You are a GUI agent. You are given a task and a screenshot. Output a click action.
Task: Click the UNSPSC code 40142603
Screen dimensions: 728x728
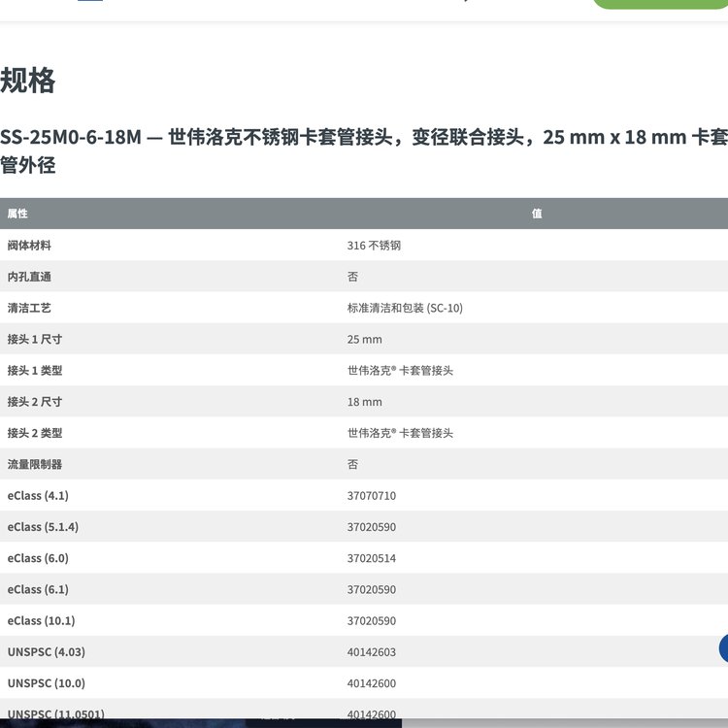pyautogui.click(x=371, y=652)
